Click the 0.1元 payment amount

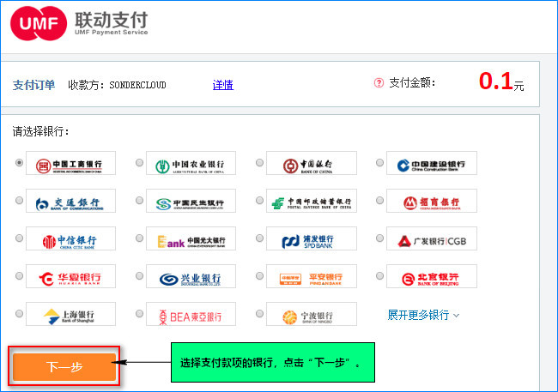coord(501,81)
